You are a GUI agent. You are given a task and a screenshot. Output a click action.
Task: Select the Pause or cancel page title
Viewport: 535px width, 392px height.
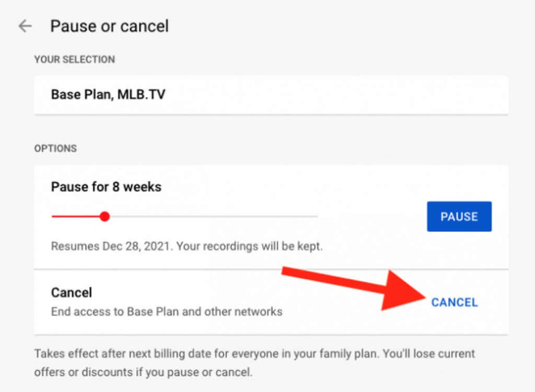109,26
